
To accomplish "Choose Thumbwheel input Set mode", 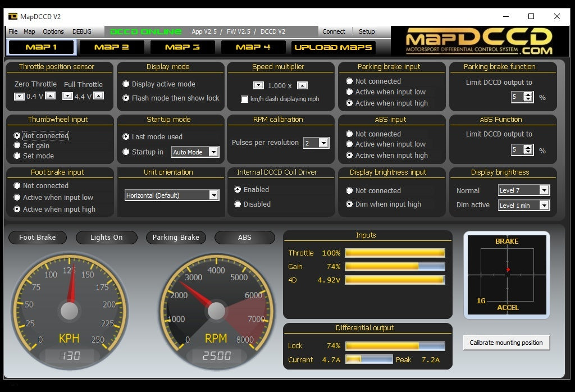I will [x=34, y=156].
